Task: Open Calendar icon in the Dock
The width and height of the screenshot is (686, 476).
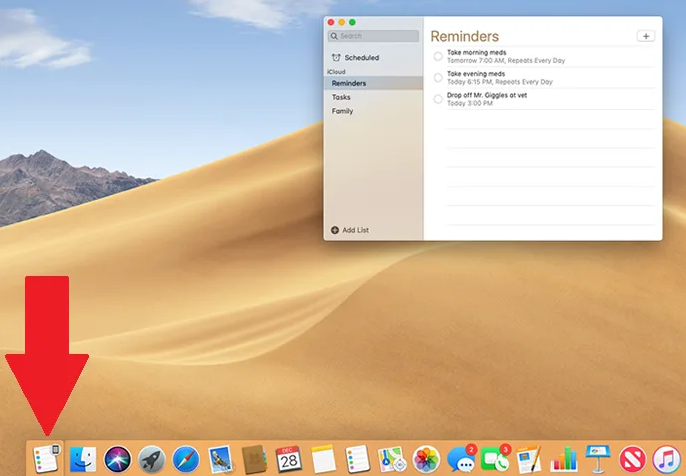Action: (x=289, y=459)
